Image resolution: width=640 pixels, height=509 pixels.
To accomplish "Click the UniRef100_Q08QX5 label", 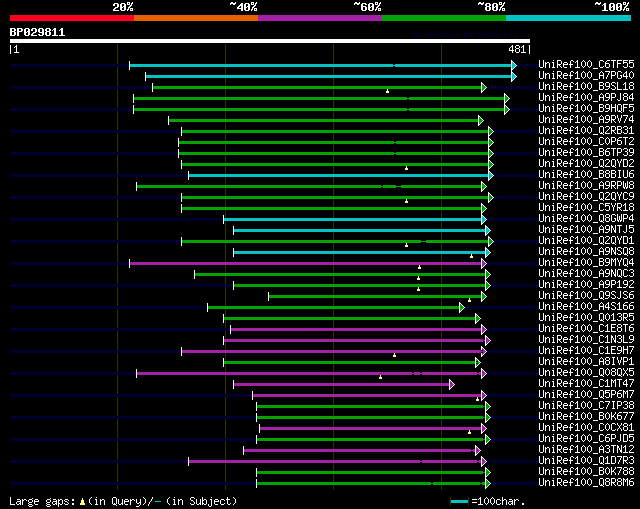I will click(586, 373).
